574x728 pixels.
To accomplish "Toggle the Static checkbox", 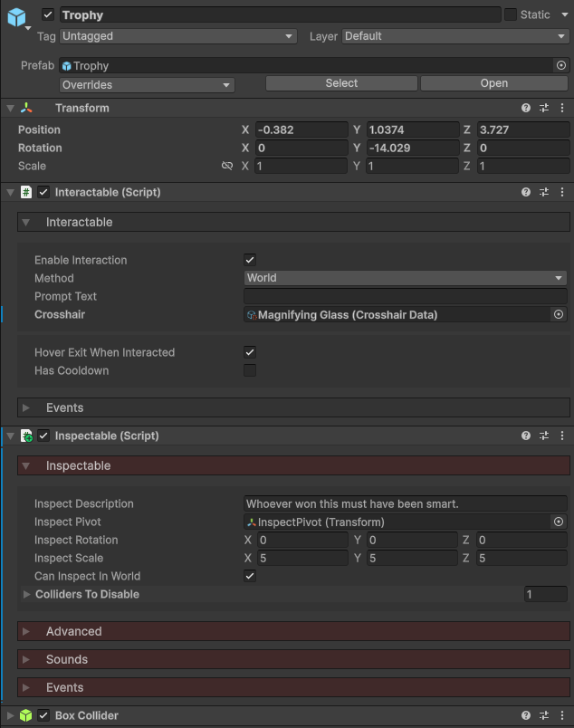I will [x=511, y=14].
